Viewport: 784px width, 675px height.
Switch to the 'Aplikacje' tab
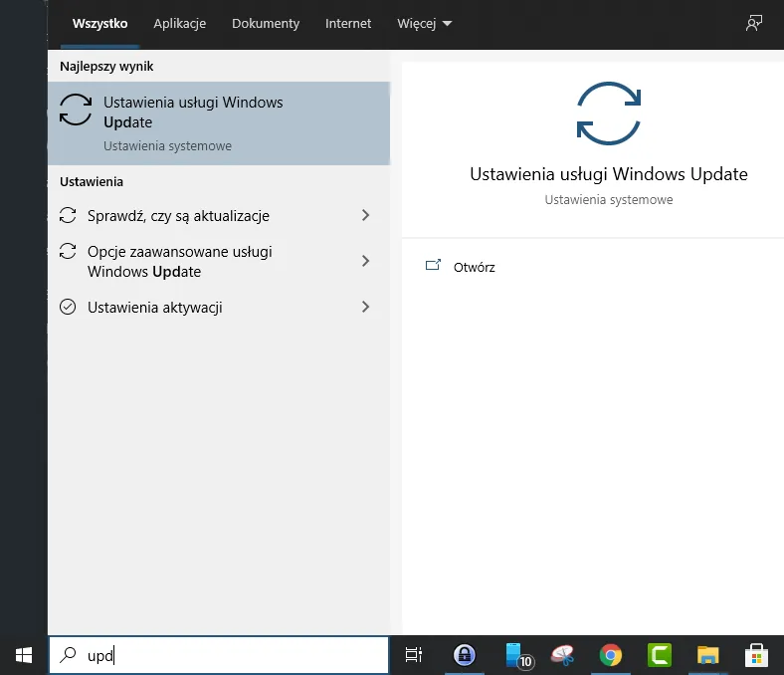coord(179,23)
